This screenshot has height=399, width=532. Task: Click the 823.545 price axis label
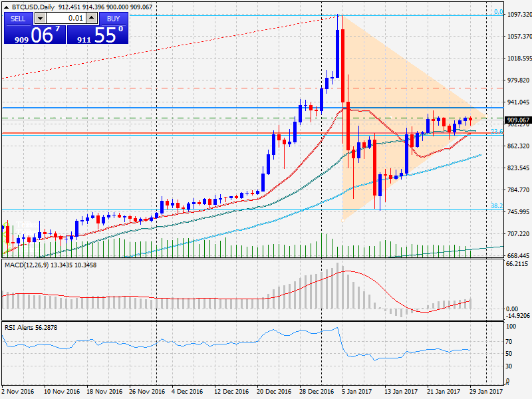click(x=518, y=168)
